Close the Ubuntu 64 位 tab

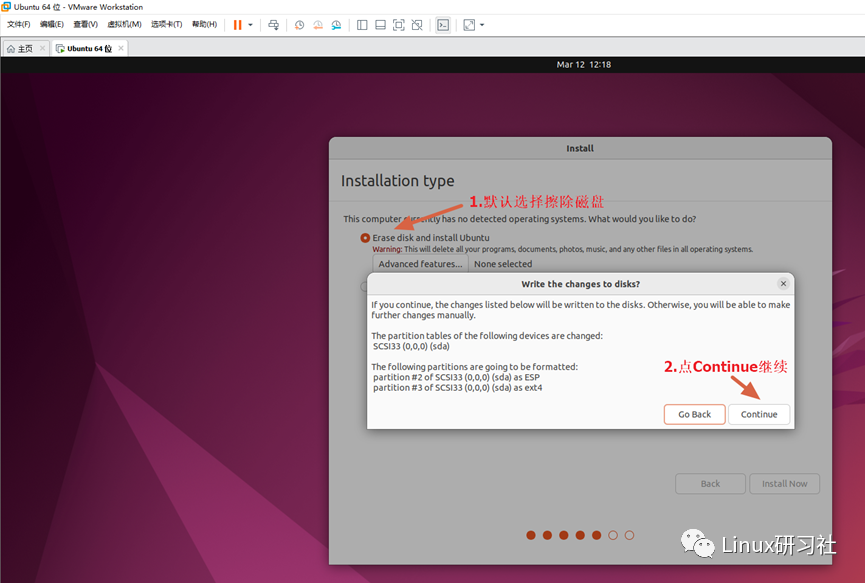[121, 48]
